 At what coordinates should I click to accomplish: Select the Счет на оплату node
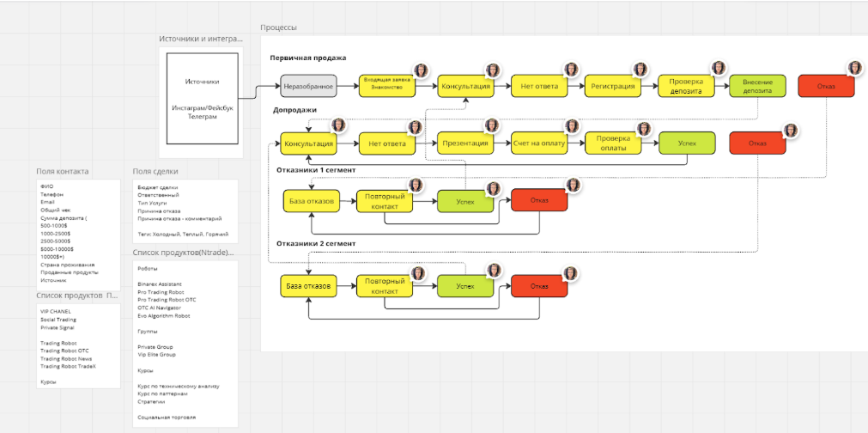539,143
